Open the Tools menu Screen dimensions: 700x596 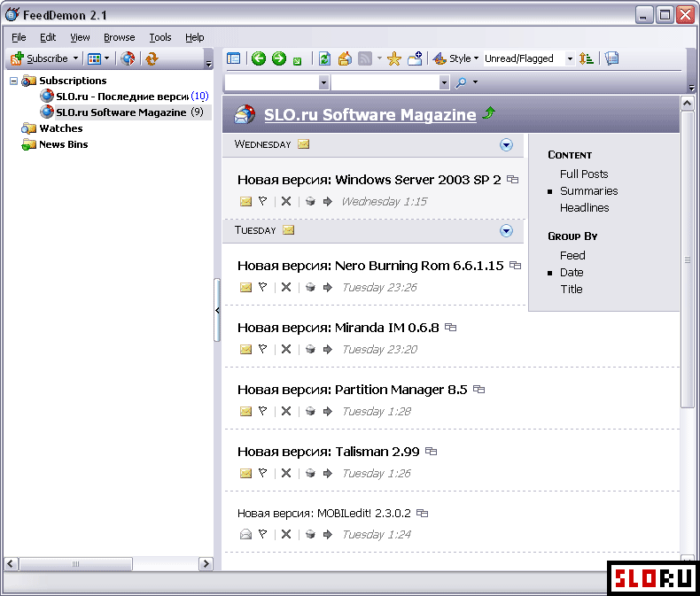(160, 37)
